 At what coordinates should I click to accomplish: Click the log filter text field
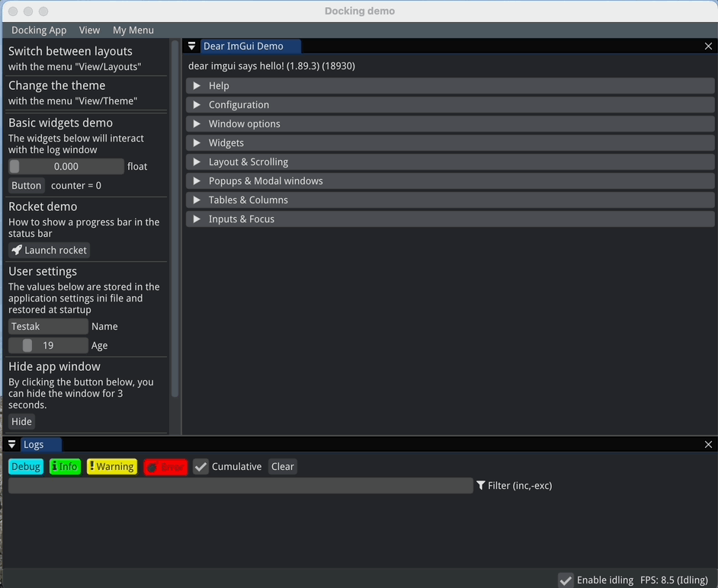pyautogui.click(x=240, y=485)
